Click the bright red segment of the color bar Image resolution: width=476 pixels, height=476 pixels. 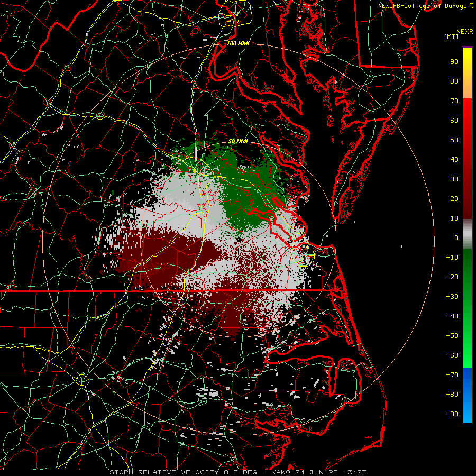(x=467, y=111)
